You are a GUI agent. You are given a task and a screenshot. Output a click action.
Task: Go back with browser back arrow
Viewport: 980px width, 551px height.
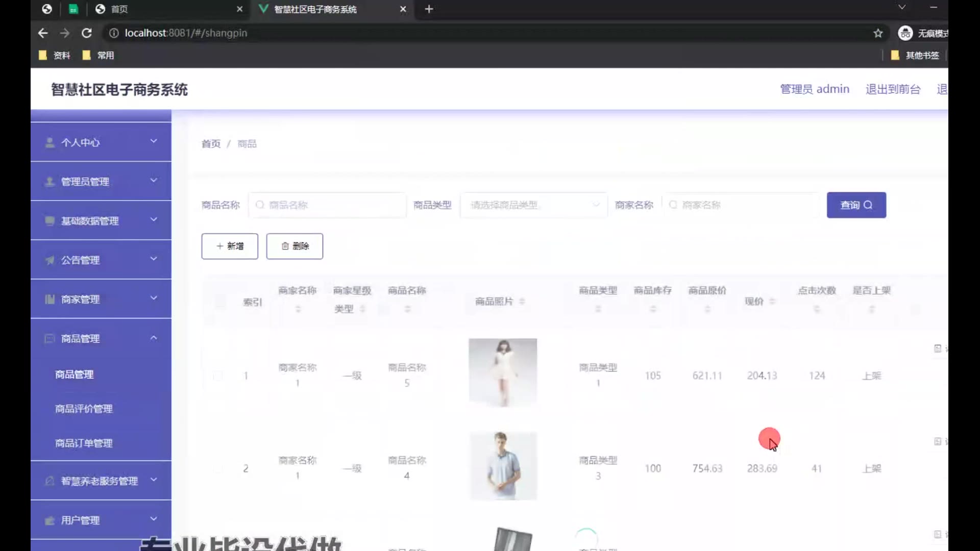43,33
